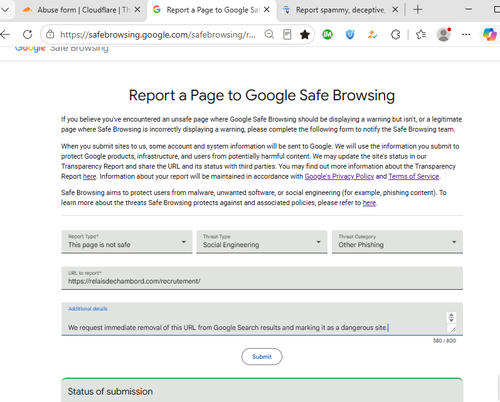Click the zoom out magnifier in address bar
The width and height of the screenshot is (500, 402).
[269, 34]
